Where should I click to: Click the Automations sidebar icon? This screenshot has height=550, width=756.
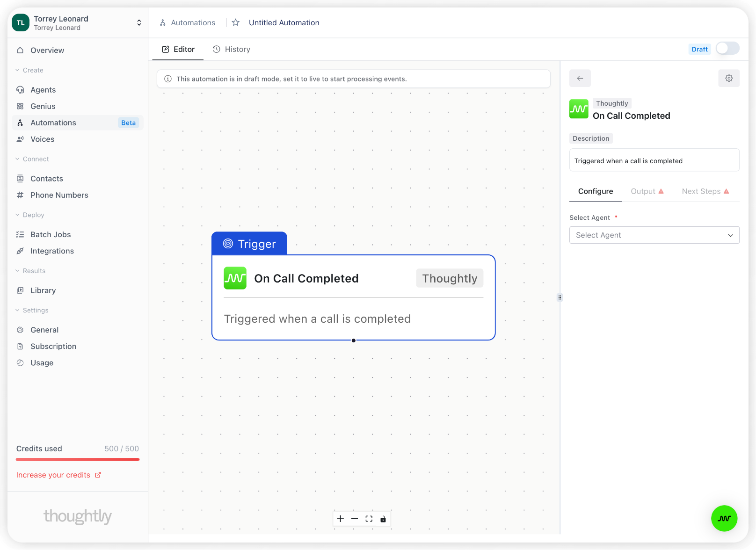pyautogui.click(x=20, y=123)
